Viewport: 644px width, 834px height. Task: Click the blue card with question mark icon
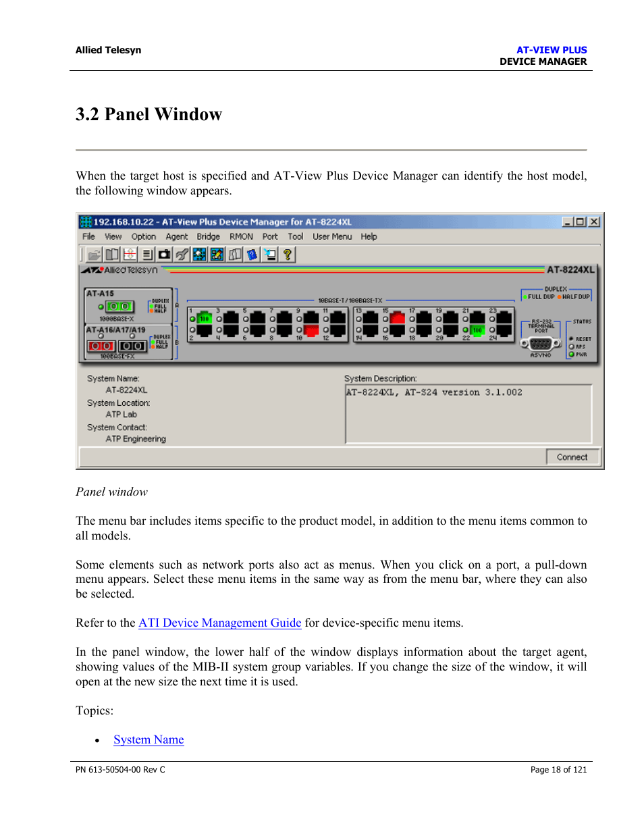tap(252, 255)
